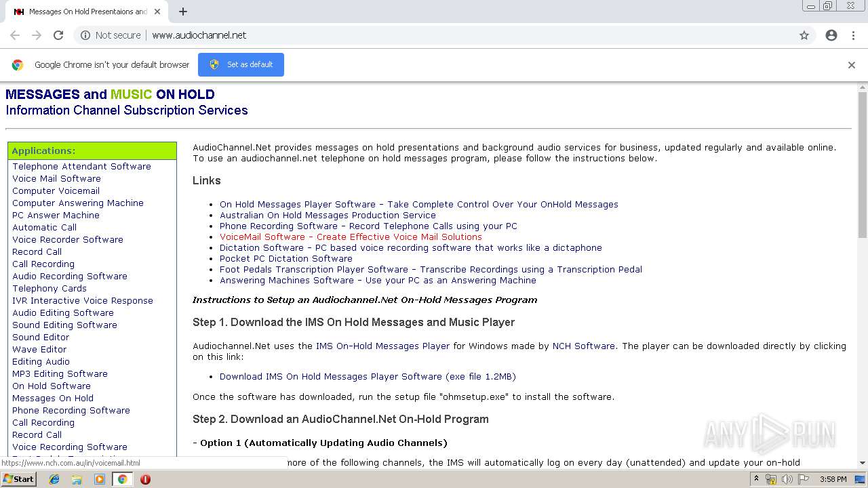Screen dimensions: 868x488
Task: Open Audio Editing Software link
Action: click(x=63, y=312)
